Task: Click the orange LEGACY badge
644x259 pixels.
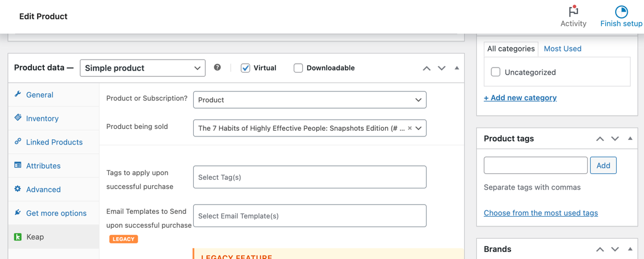Action: 124,239
